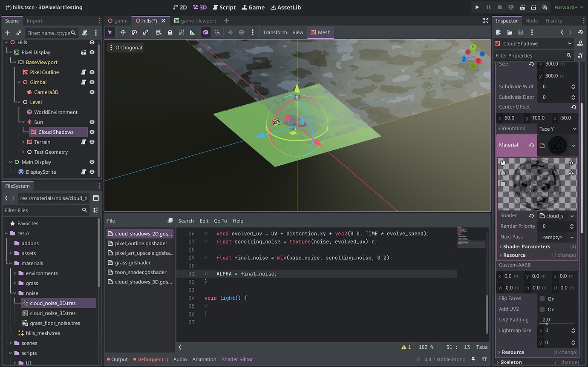Add a child node using the plus icon
588x367 pixels.
pos(8,32)
